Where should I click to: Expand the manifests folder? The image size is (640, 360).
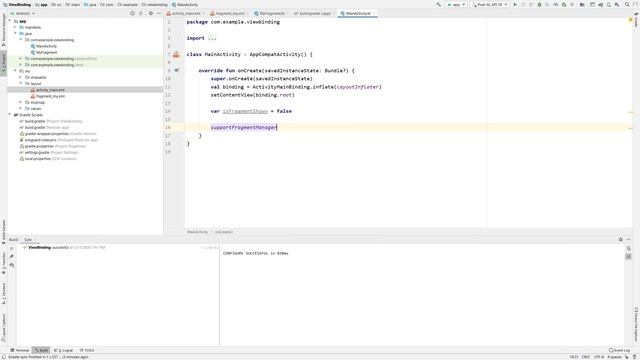pos(16,27)
